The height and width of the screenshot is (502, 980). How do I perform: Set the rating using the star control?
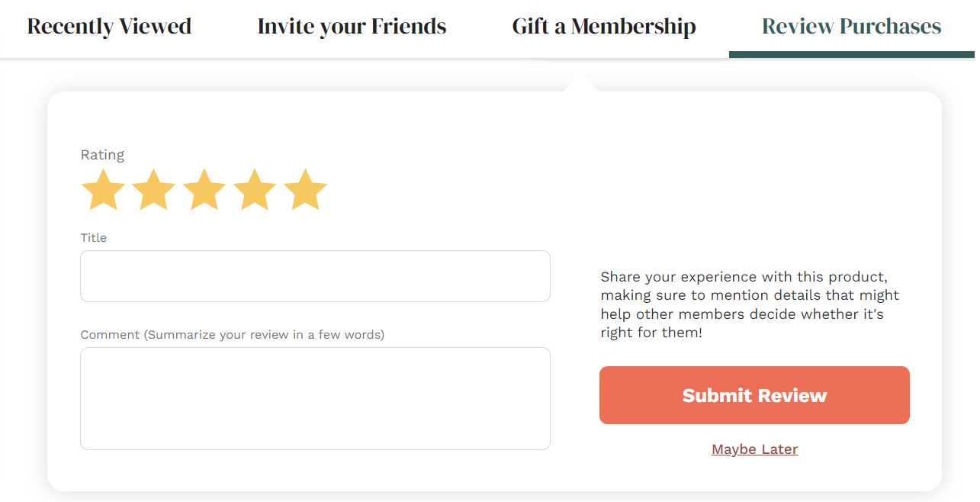pos(204,189)
